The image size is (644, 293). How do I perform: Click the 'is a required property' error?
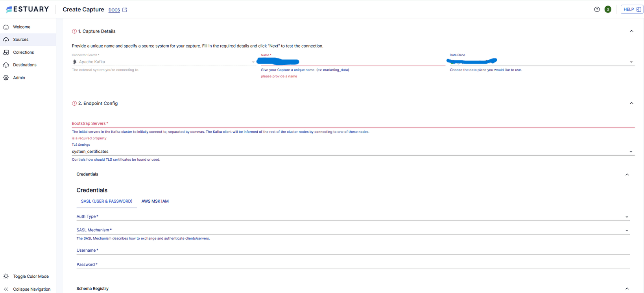pyautogui.click(x=89, y=138)
